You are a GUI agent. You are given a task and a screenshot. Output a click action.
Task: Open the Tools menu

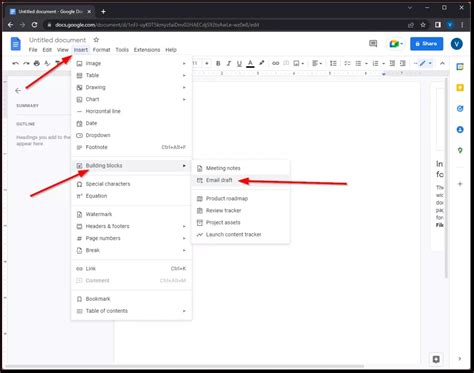(122, 50)
